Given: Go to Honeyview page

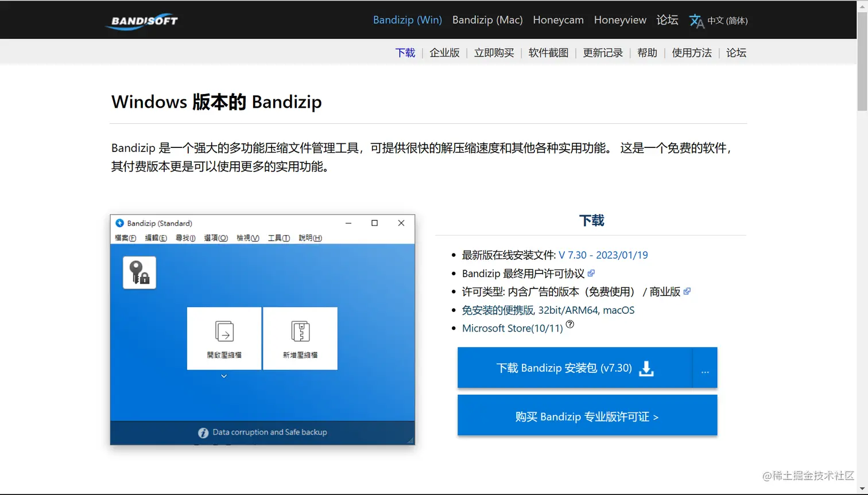Looking at the screenshot, I should [x=620, y=20].
